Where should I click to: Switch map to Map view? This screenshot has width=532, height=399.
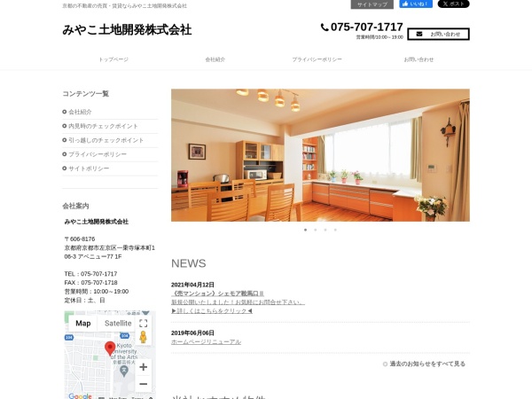point(82,324)
